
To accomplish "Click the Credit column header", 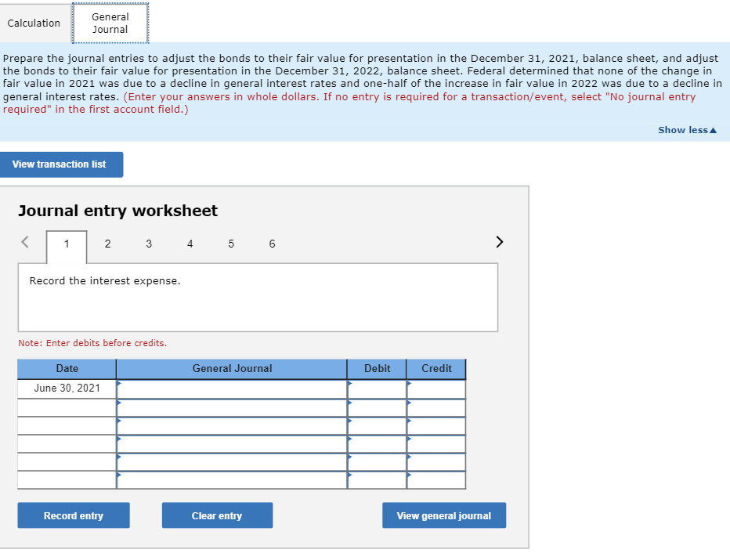I will pos(436,369).
